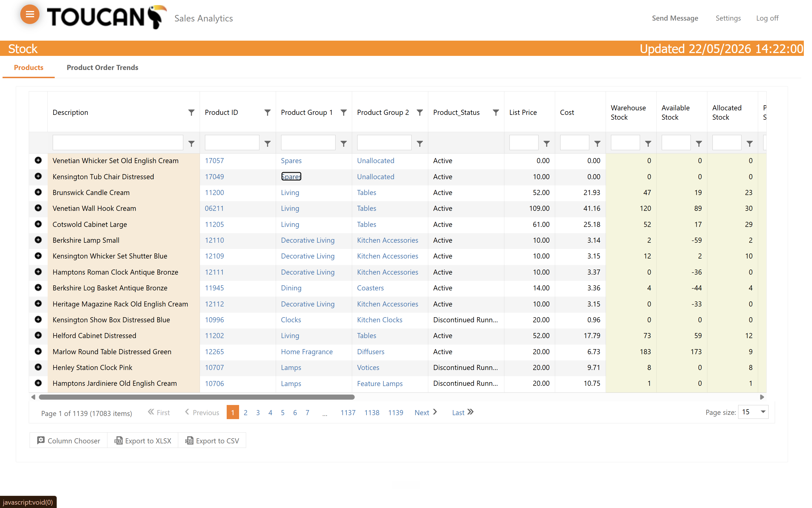812x508 pixels.
Task: Expand row Venetian Whicker Set Old English Cream
Action: [38, 160]
